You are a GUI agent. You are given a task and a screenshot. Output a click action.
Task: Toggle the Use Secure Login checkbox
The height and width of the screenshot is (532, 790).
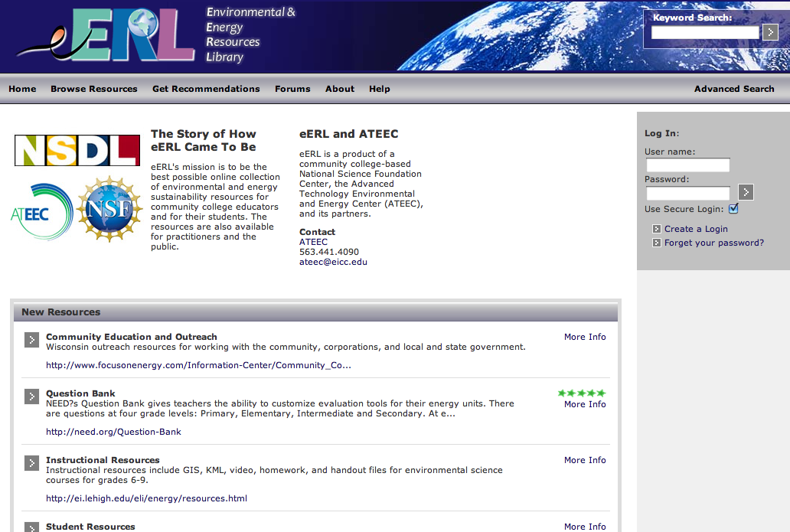tap(733, 209)
